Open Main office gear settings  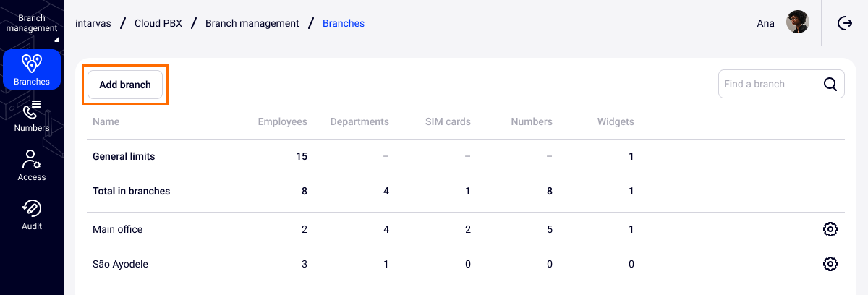pos(830,229)
